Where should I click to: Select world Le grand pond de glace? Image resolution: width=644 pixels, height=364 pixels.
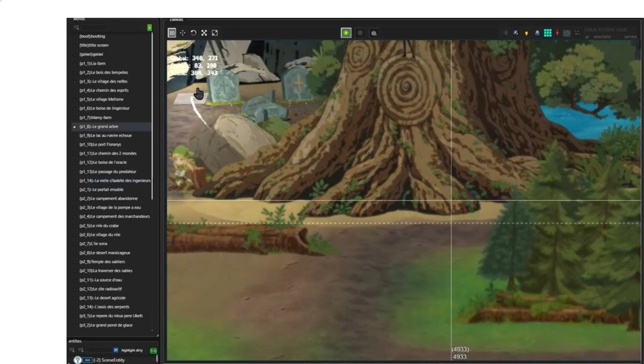[x=112, y=325]
